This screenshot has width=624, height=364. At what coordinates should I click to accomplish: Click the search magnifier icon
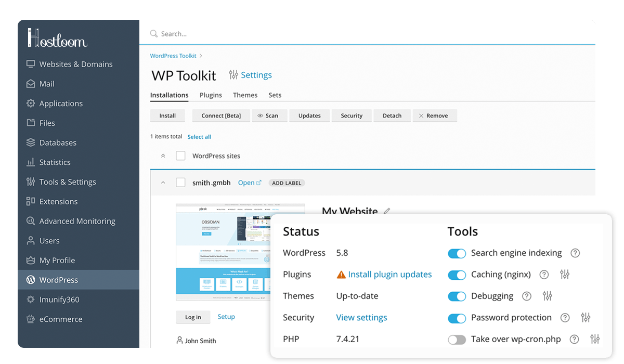154,34
